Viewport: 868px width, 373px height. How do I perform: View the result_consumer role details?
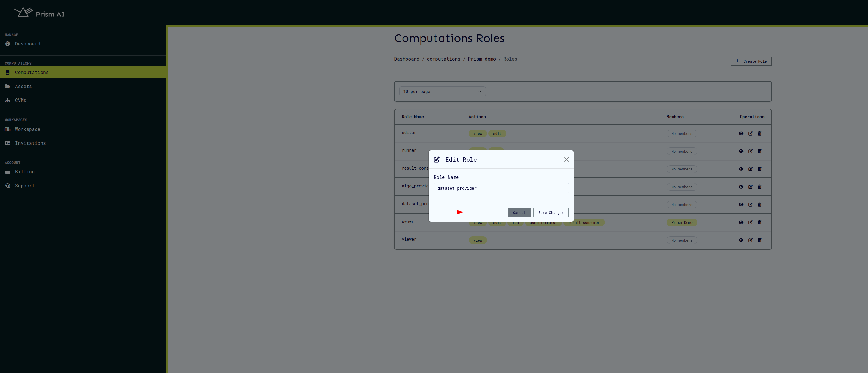coord(741,169)
